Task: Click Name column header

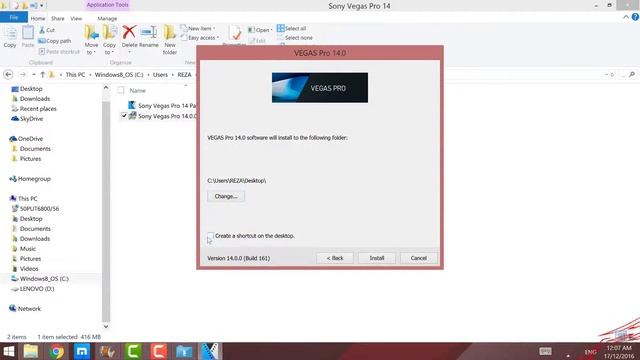Action: click(138, 90)
